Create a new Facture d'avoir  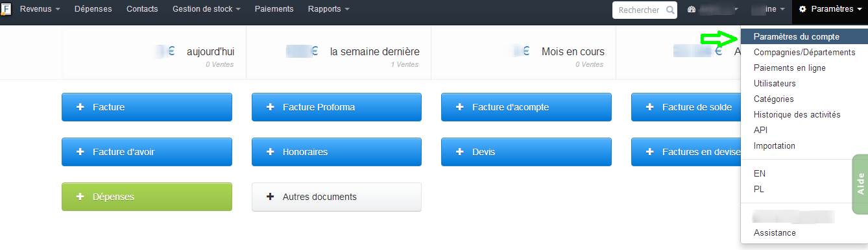click(147, 152)
